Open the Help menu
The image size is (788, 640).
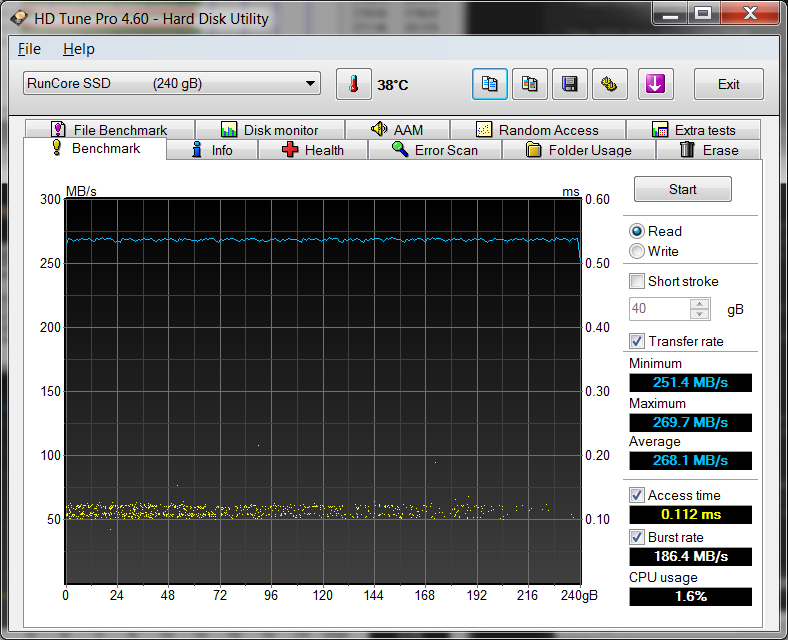coord(78,49)
